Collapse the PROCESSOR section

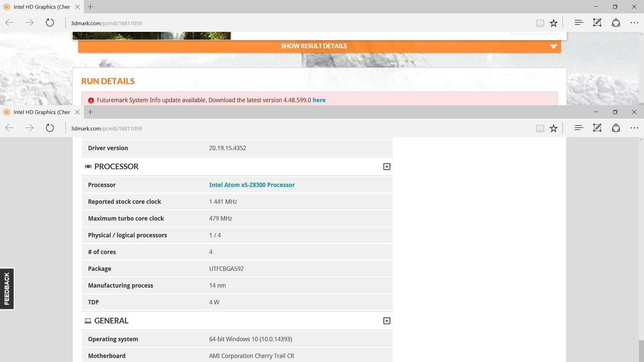(x=386, y=167)
